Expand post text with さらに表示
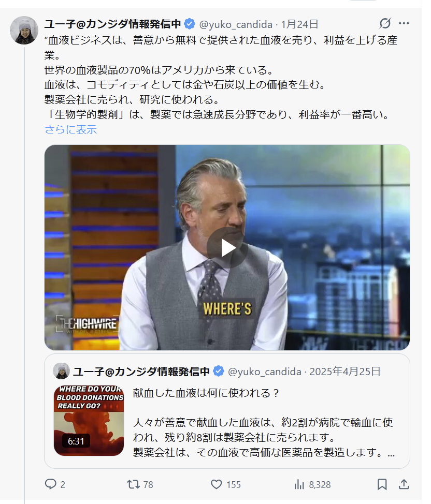Screen dimensions: 431x504 (x=70, y=129)
